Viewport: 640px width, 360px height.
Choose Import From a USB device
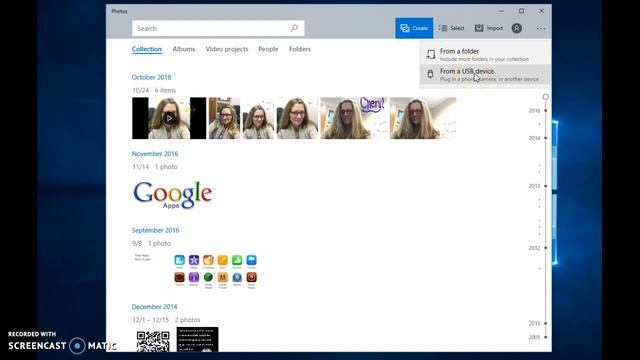tap(485, 75)
